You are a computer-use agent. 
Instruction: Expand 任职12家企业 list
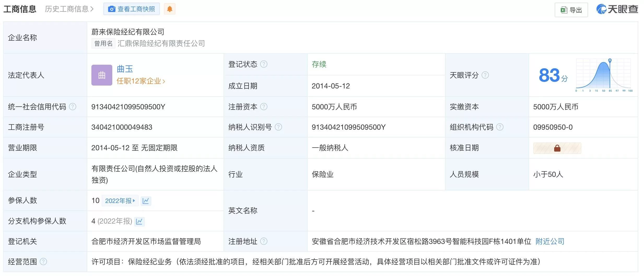tap(140, 81)
